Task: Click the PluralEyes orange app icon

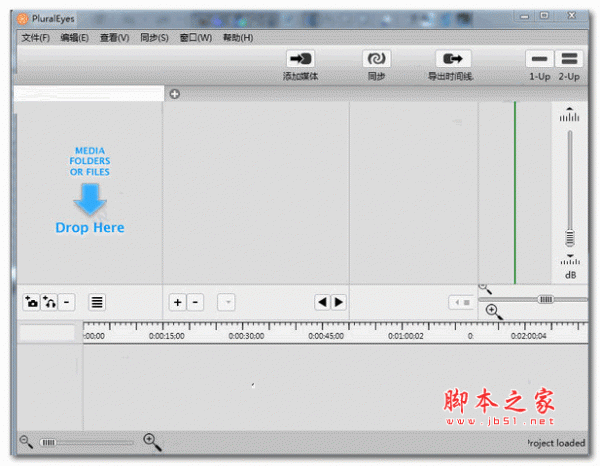Action: pyautogui.click(x=23, y=18)
